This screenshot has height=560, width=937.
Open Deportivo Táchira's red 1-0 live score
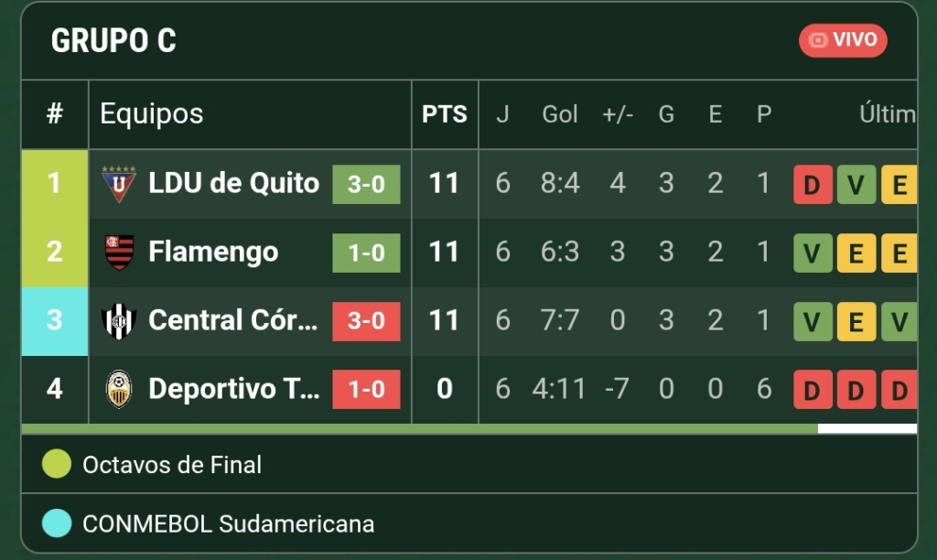[366, 389]
